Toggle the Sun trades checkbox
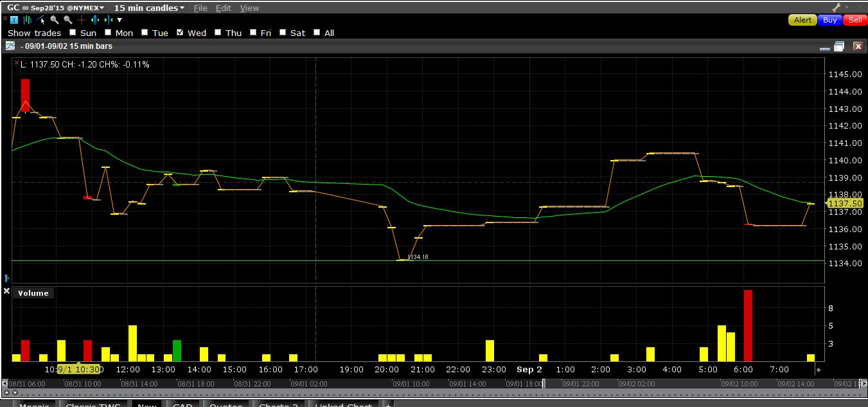 click(x=73, y=32)
